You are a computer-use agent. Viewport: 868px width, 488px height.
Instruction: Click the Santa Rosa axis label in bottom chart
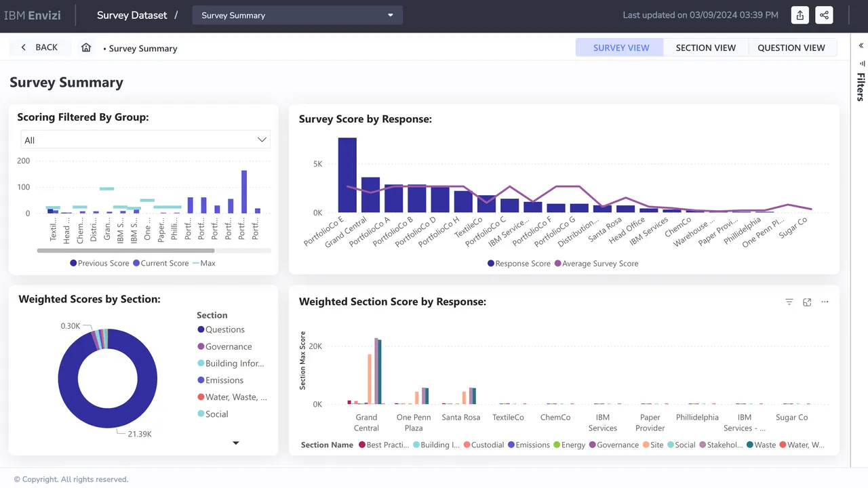pos(460,418)
